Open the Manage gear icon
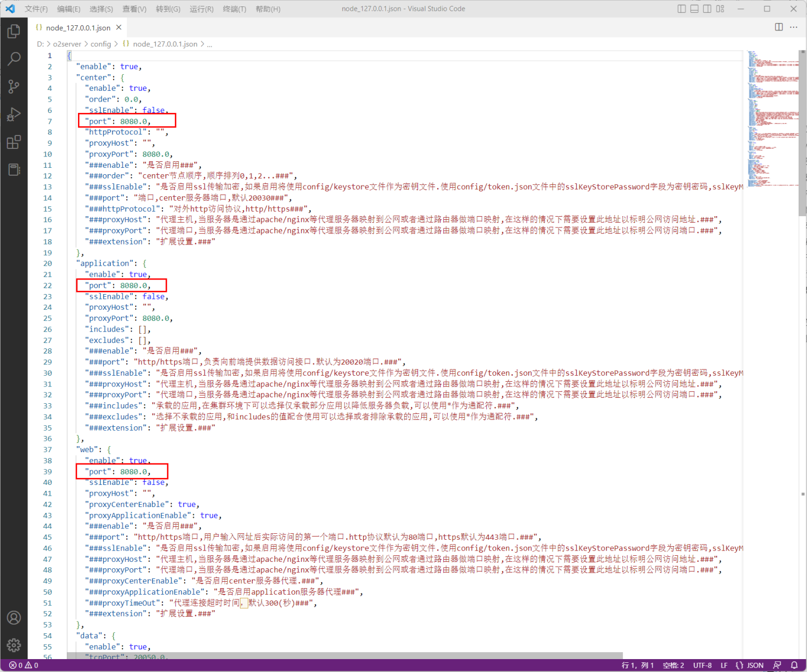This screenshot has height=672, width=807. (x=14, y=645)
